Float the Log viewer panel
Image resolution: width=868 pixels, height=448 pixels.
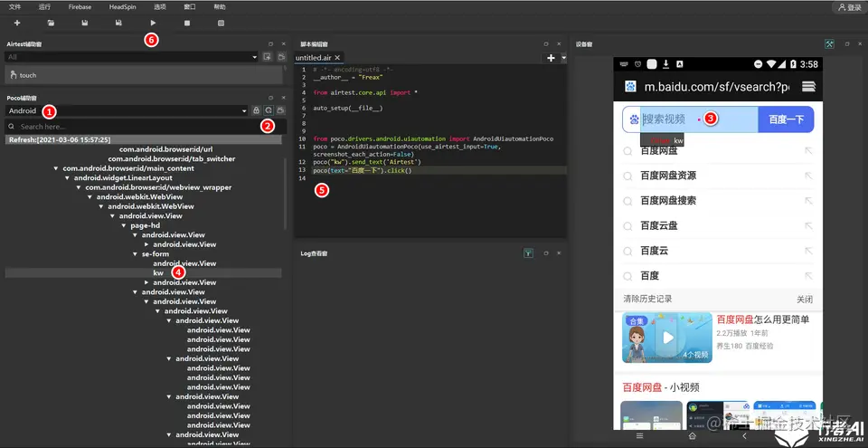pyautogui.click(x=546, y=253)
